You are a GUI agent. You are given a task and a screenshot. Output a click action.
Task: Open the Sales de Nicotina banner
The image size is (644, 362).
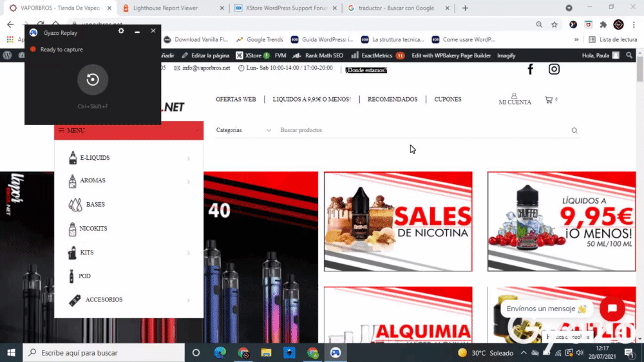[398, 222]
